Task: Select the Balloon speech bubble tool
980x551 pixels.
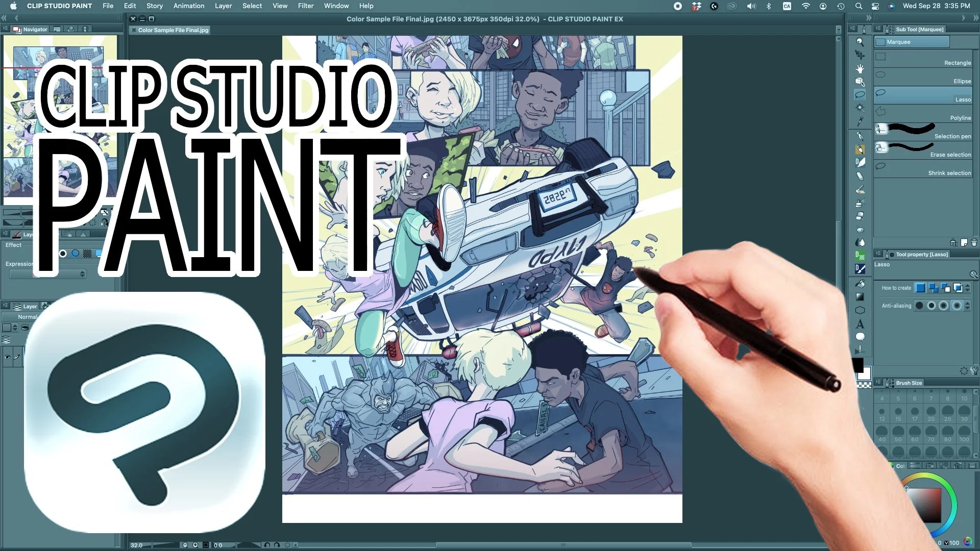Action: tap(860, 337)
